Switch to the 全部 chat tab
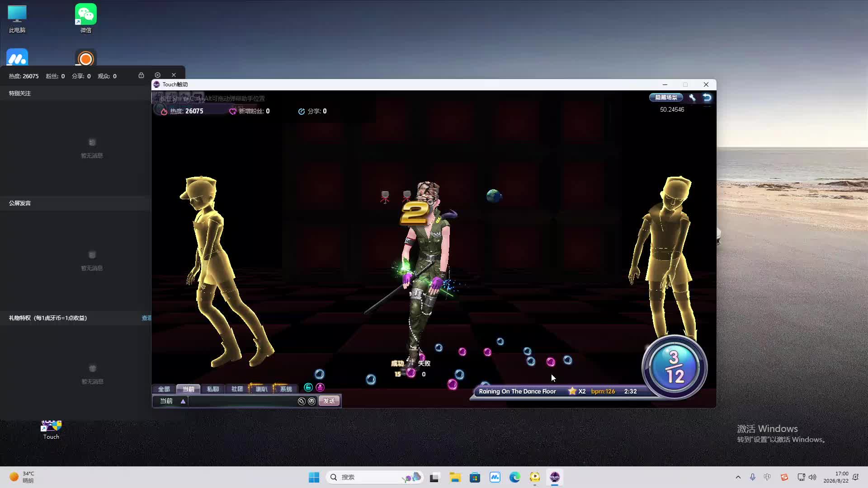This screenshot has width=868, height=488. pos(164,389)
